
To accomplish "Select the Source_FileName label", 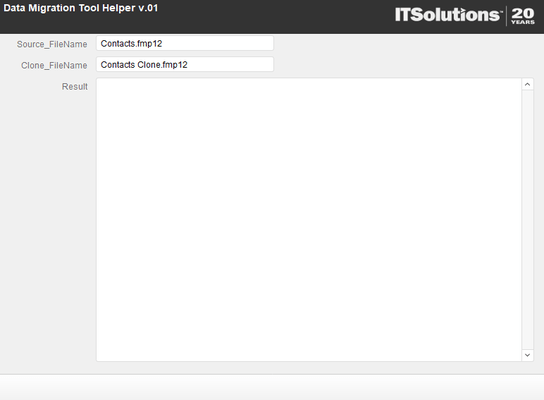I will (x=52, y=44).
